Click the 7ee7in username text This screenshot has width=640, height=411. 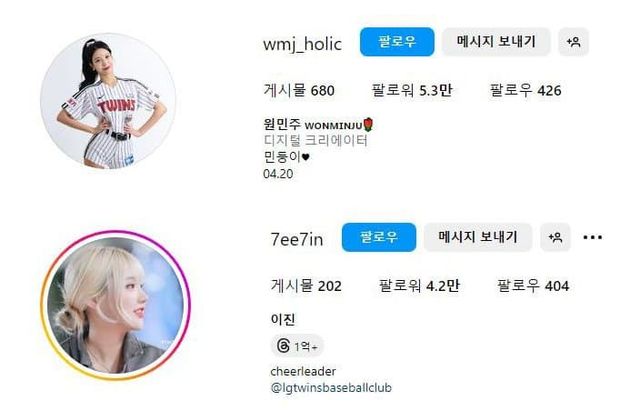(x=297, y=240)
